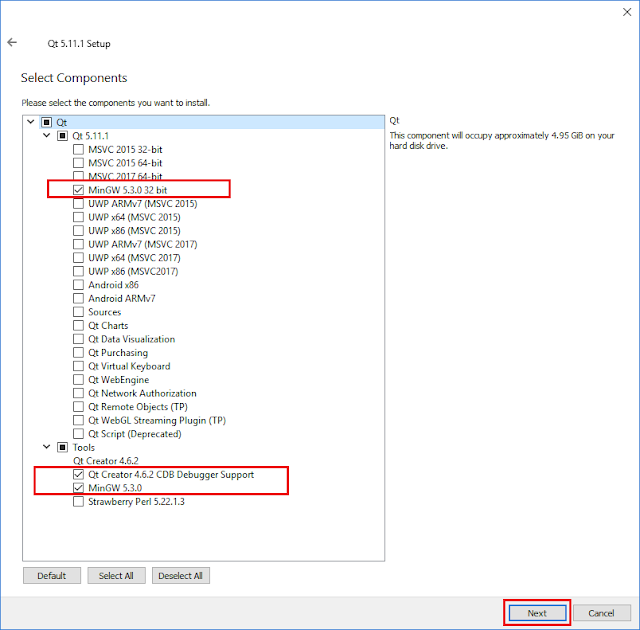Tick the Qt WebEngine checkbox
The image size is (640, 630).
point(78,379)
